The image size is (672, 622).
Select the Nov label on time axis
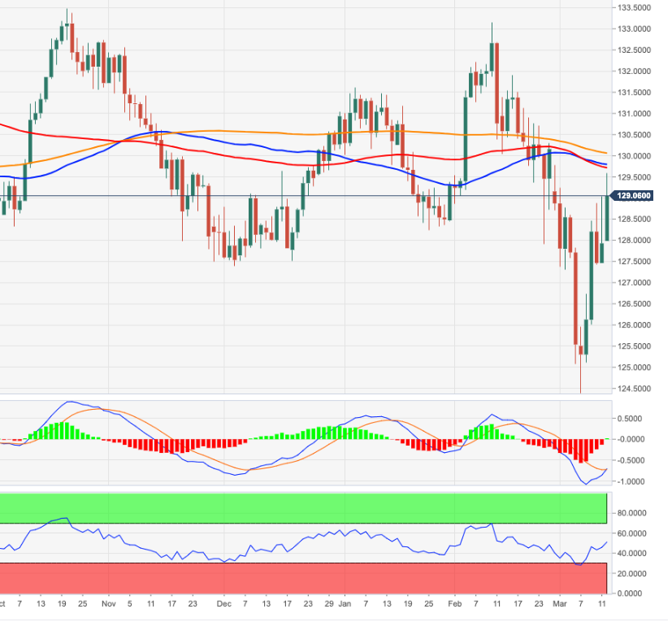pos(108,605)
